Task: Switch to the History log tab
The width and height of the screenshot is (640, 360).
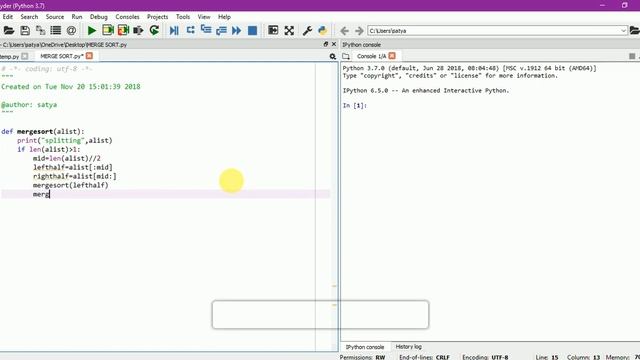Action: tap(409, 347)
